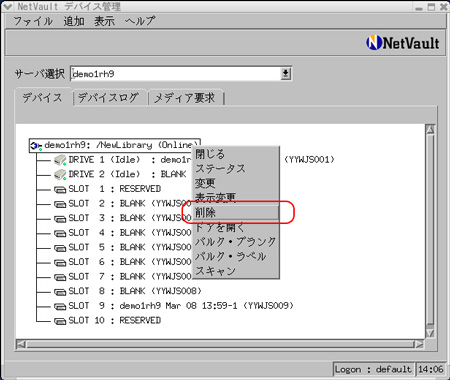Select the SLOT 8 slot icon
450x380 pixels.
60,292
